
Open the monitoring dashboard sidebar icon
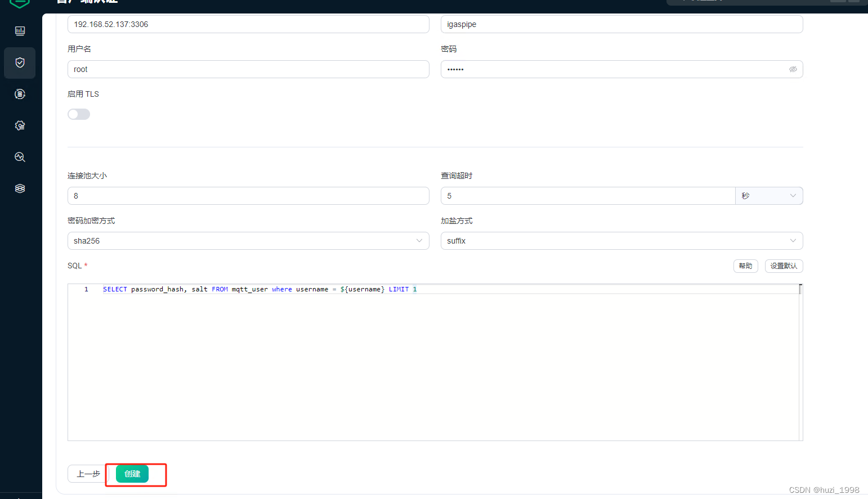[x=20, y=31]
